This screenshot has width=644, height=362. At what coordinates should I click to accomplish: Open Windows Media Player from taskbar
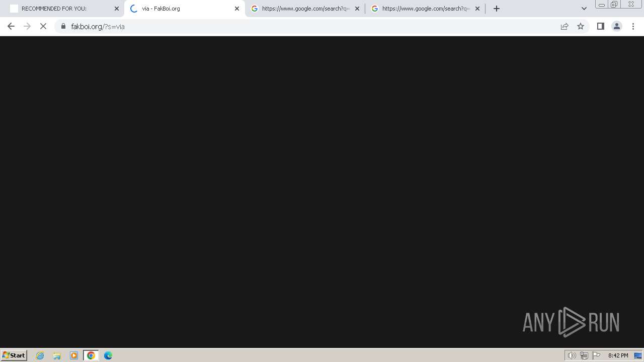(x=74, y=355)
